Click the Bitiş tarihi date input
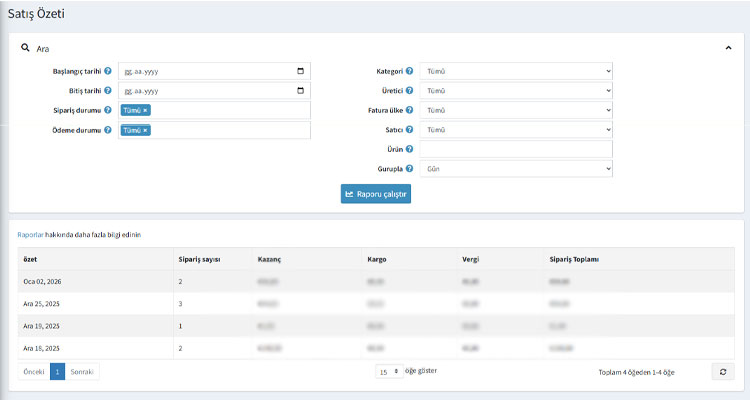Viewport: 750px width, 400px height. pos(214,91)
